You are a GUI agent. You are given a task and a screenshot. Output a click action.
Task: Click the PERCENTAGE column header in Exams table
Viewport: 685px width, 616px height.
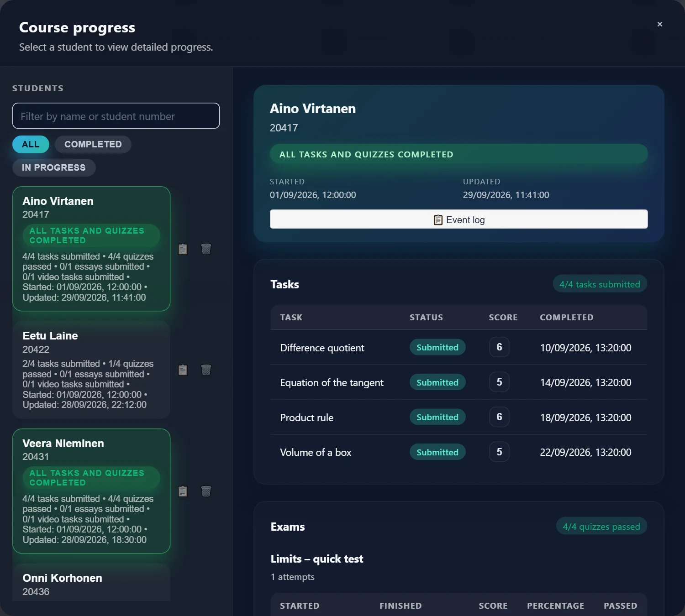555,606
